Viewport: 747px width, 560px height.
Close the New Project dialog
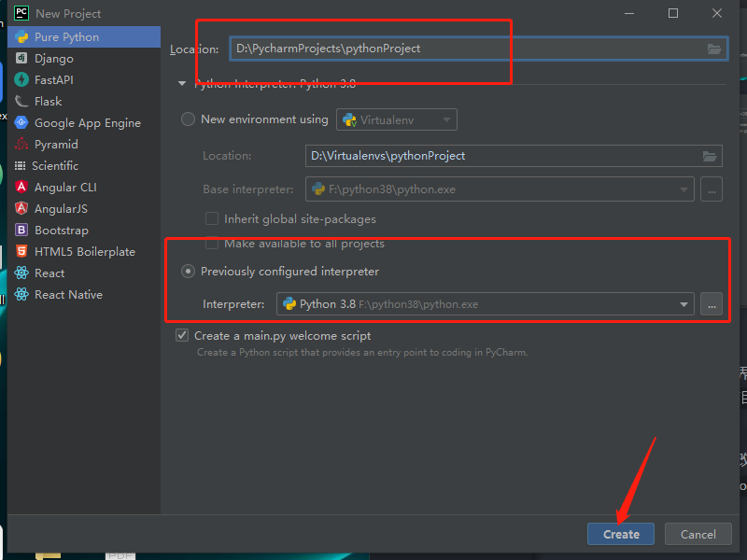click(717, 13)
